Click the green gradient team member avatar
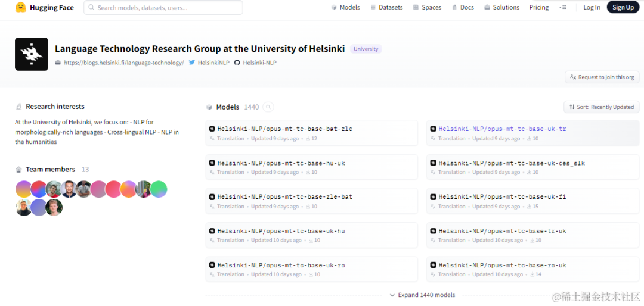644x306 pixels. 159,189
